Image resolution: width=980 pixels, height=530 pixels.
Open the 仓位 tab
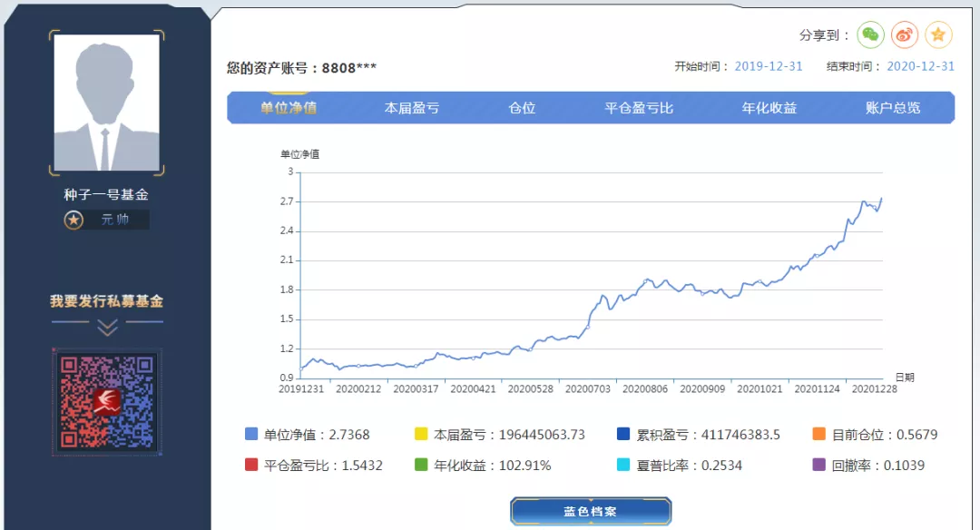[x=522, y=108]
